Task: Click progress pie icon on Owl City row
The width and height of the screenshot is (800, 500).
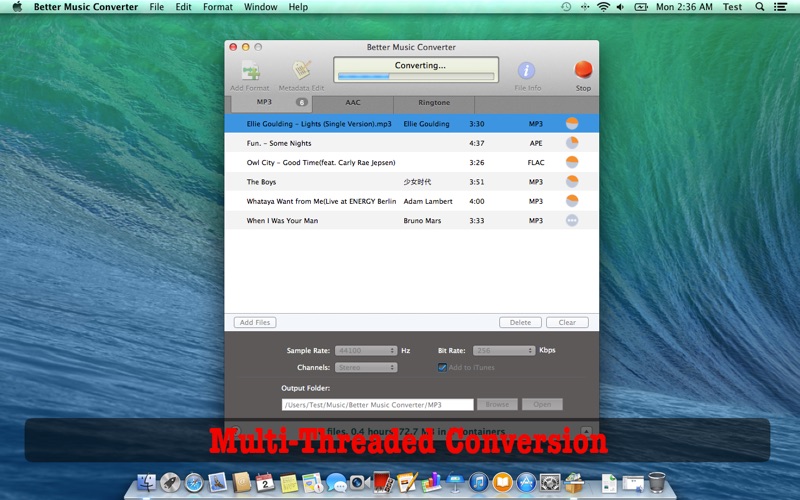Action: click(572, 162)
